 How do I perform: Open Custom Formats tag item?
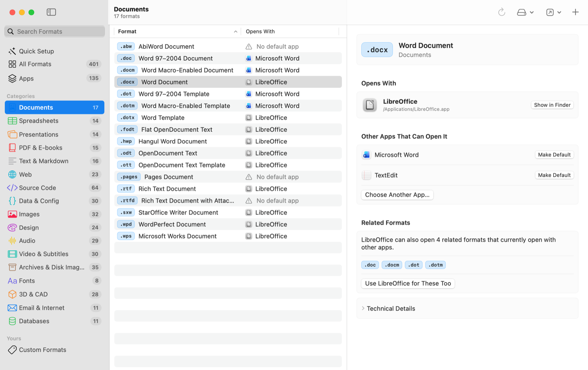54,350
